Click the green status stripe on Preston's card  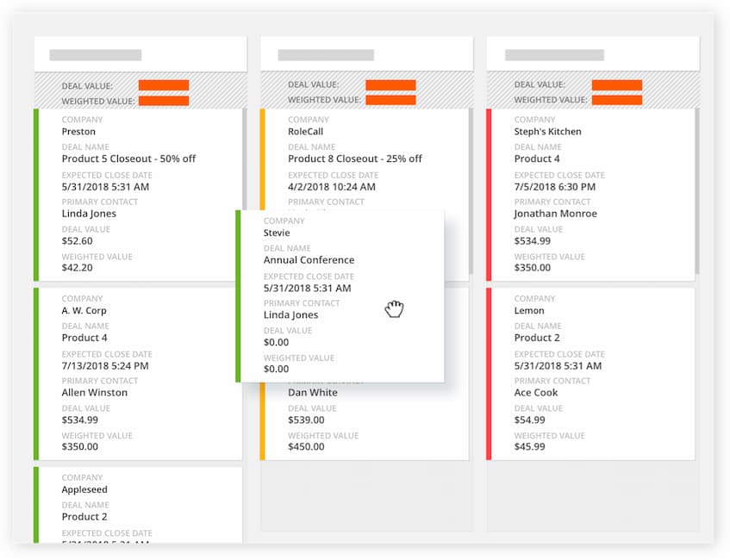37,194
